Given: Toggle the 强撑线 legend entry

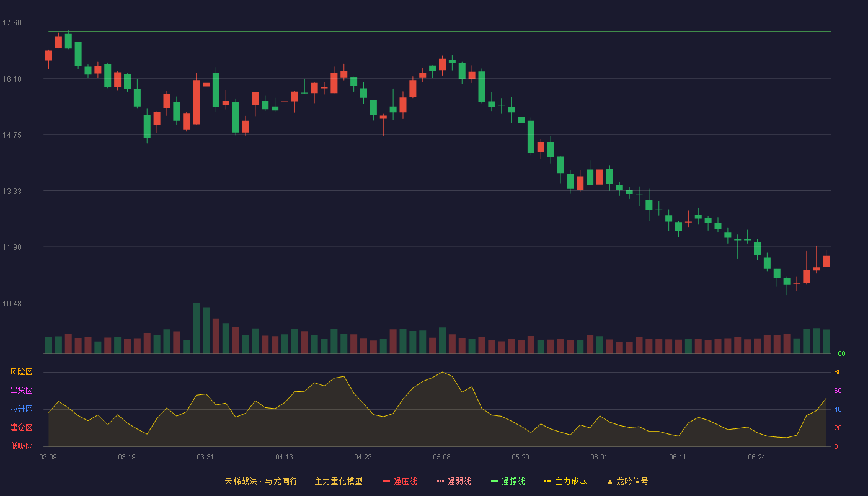Looking at the screenshot, I should point(508,481).
